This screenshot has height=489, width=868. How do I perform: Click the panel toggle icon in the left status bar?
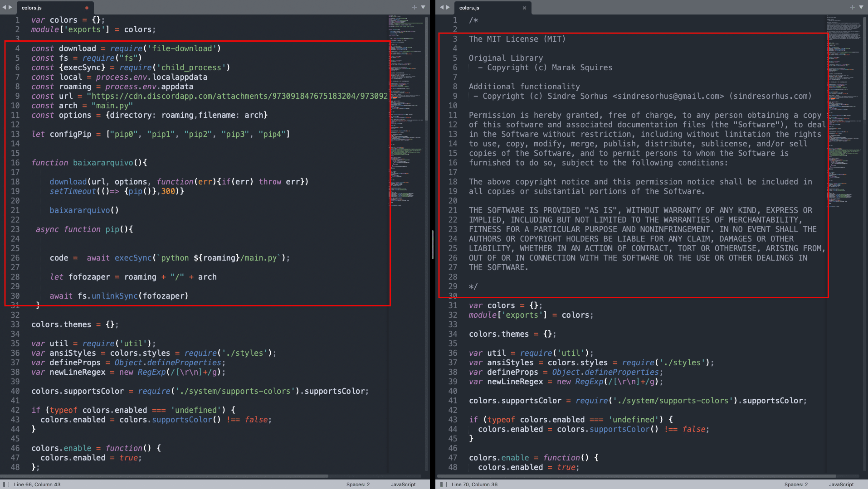pos(5,484)
